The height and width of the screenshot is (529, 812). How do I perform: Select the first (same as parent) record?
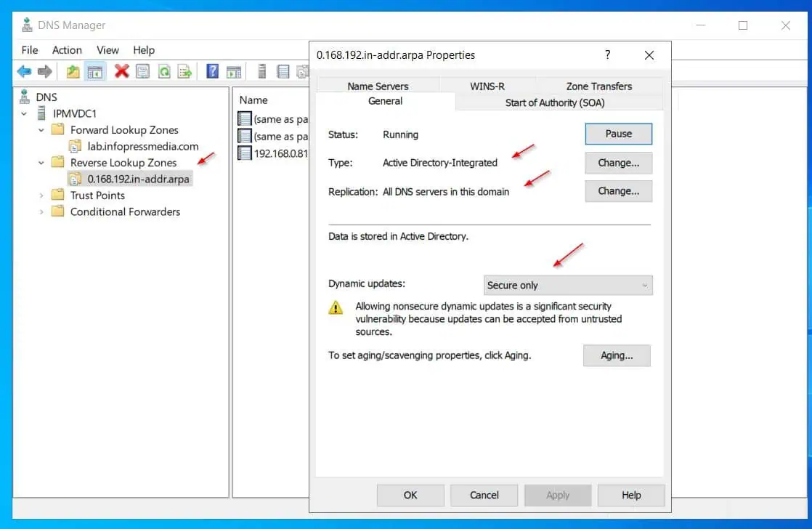point(273,119)
